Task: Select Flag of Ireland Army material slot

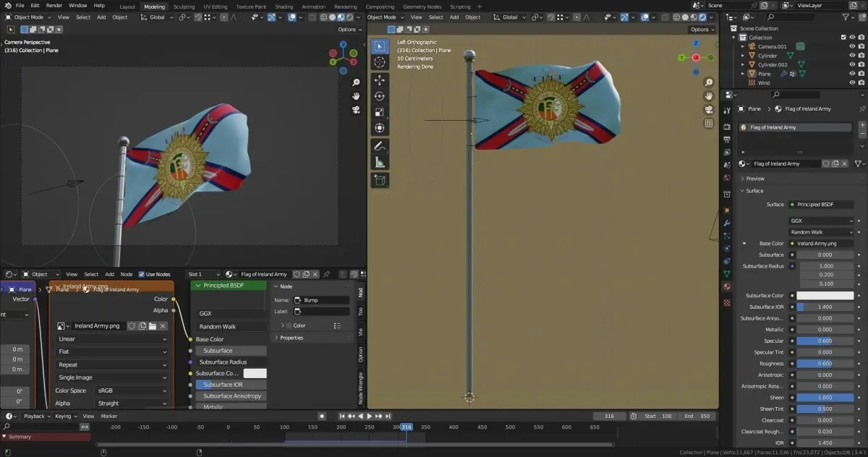Action: (796, 127)
